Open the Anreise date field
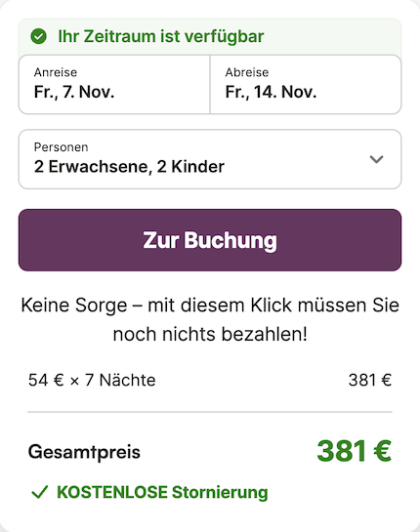 (x=114, y=85)
